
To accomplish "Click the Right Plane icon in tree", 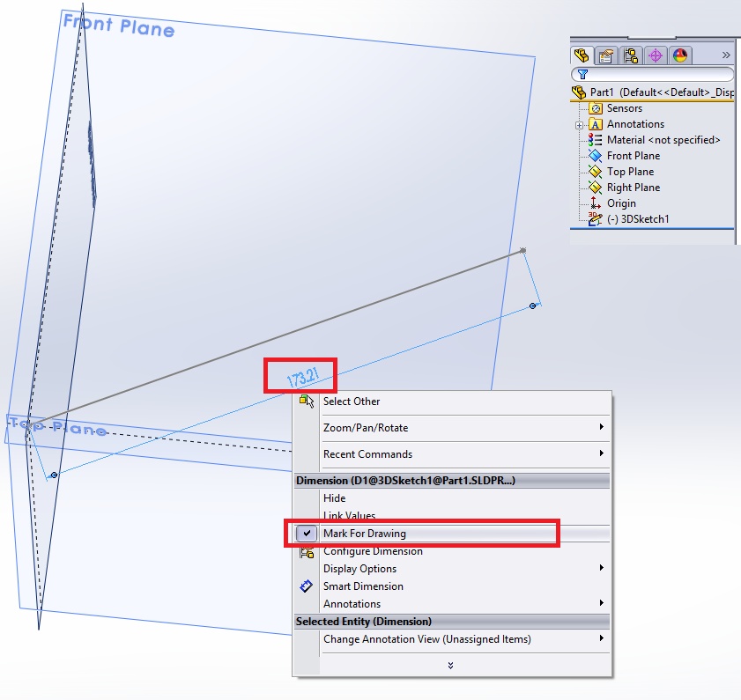I will click(x=595, y=188).
